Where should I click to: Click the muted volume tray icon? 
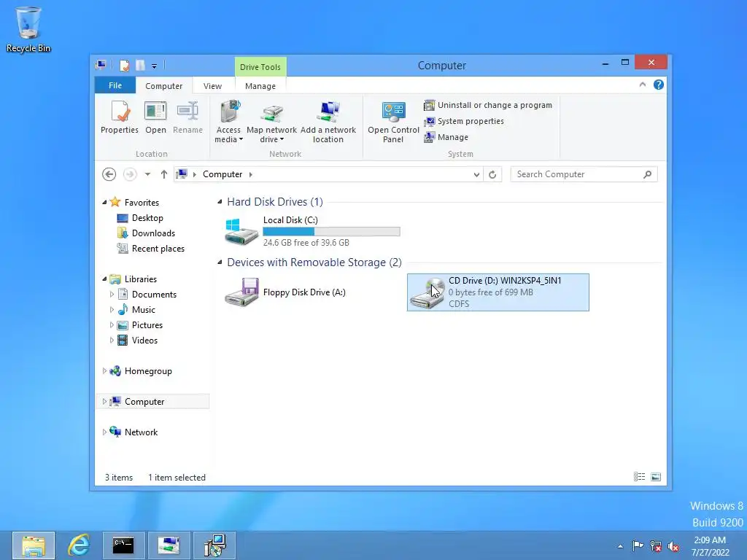(673, 546)
